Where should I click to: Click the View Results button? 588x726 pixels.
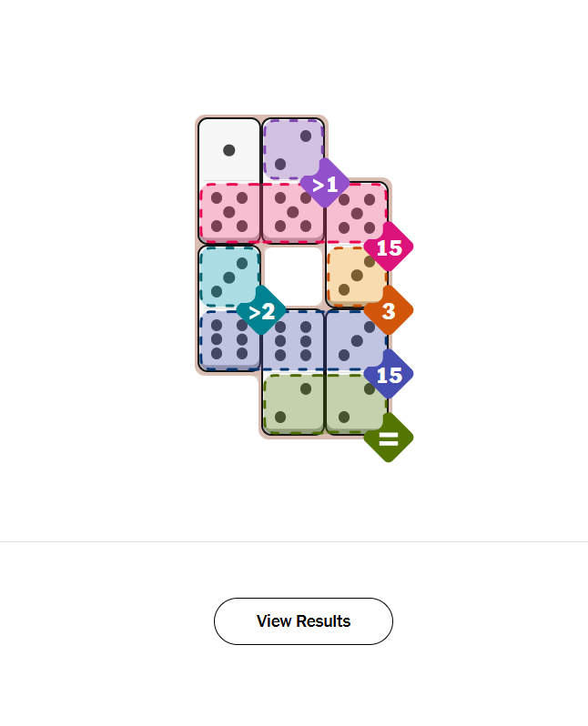point(303,621)
